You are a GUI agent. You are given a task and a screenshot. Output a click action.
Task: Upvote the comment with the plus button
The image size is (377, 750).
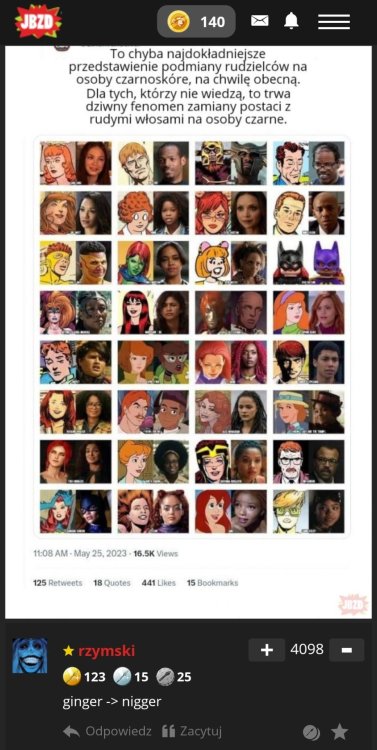266,650
